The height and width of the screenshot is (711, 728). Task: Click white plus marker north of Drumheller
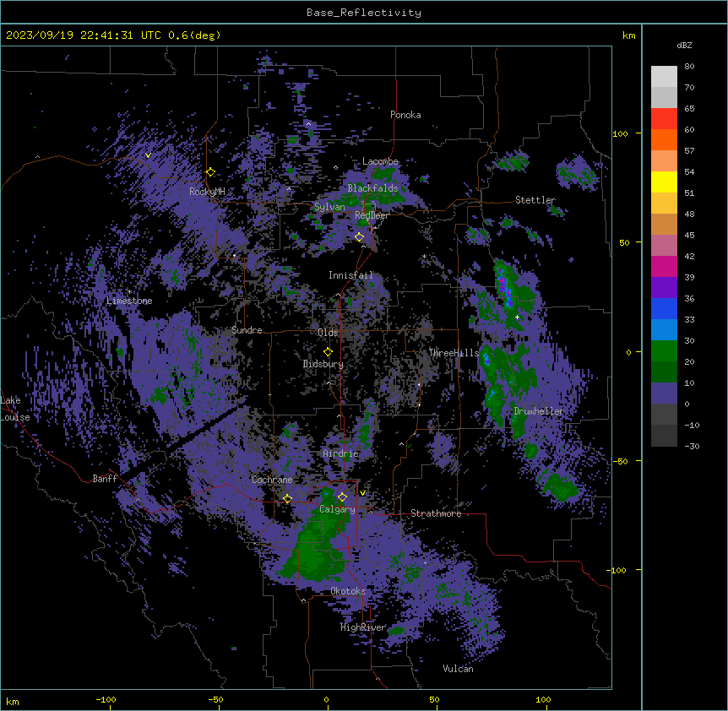(517, 318)
